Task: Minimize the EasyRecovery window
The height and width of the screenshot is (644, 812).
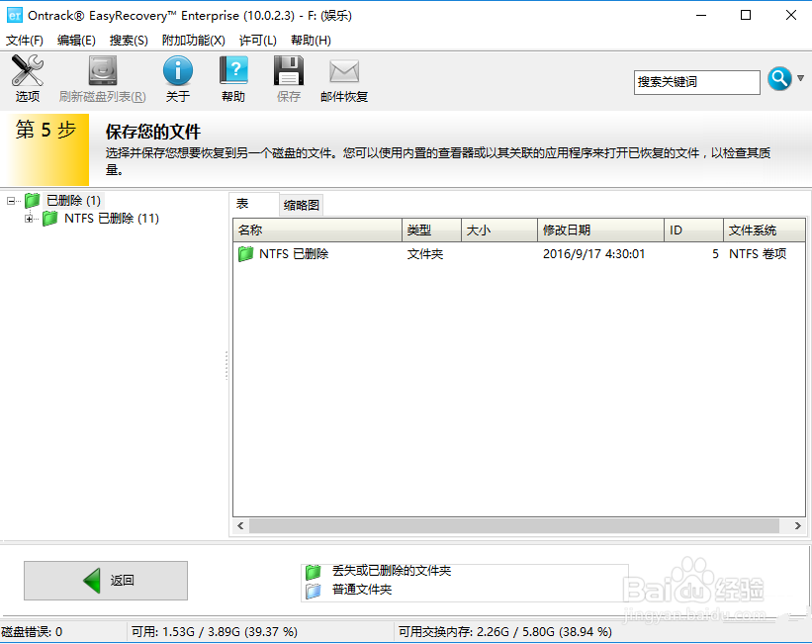Action: (x=701, y=15)
